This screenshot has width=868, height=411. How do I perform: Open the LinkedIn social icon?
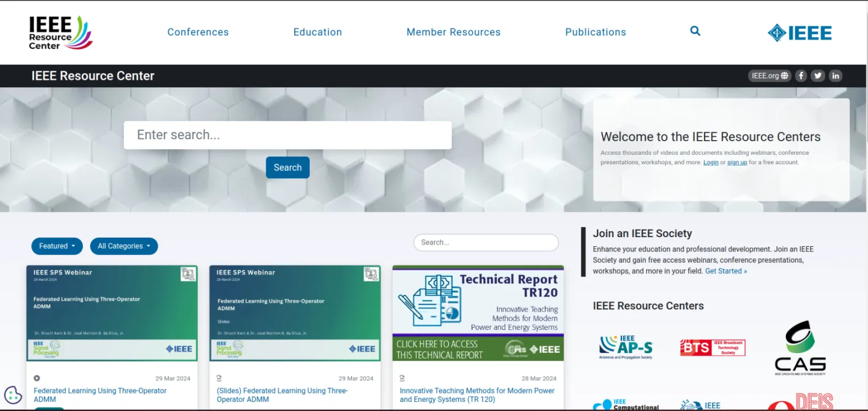point(835,76)
